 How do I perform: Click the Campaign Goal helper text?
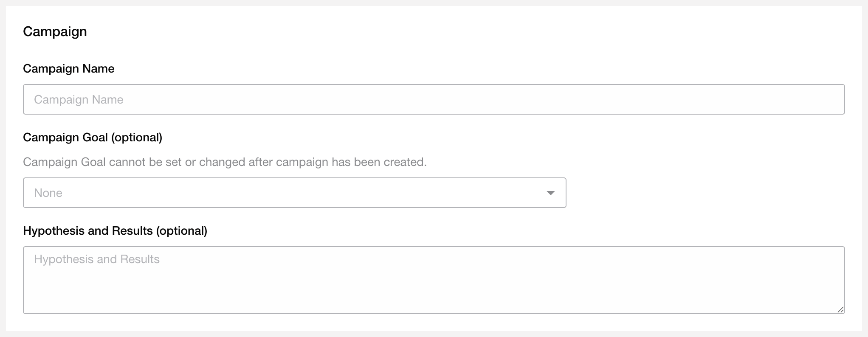pyautogui.click(x=225, y=162)
